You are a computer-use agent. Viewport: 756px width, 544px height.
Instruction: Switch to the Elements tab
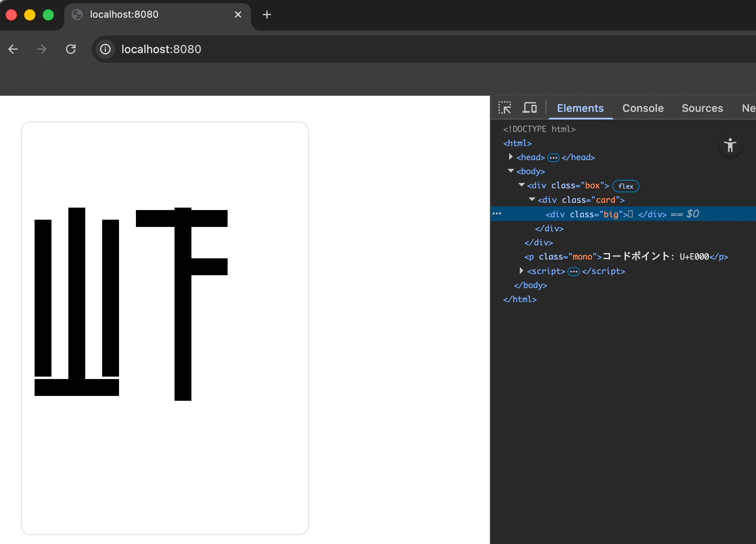point(580,108)
